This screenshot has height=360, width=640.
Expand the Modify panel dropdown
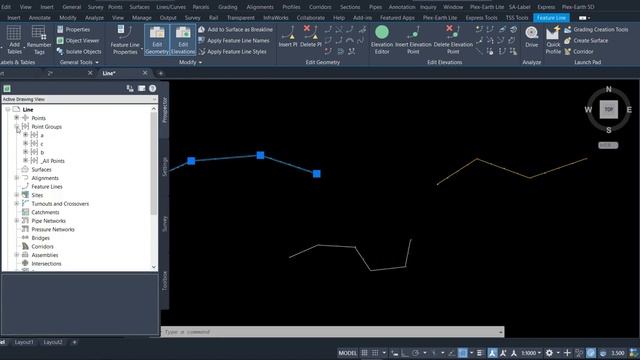pyautogui.click(x=190, y=62)
